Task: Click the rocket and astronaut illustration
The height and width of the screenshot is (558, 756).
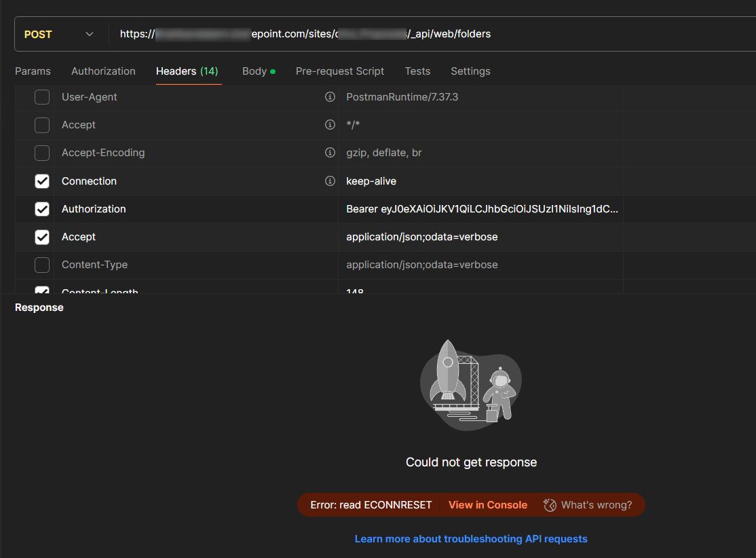Action: tap(471, 385)
